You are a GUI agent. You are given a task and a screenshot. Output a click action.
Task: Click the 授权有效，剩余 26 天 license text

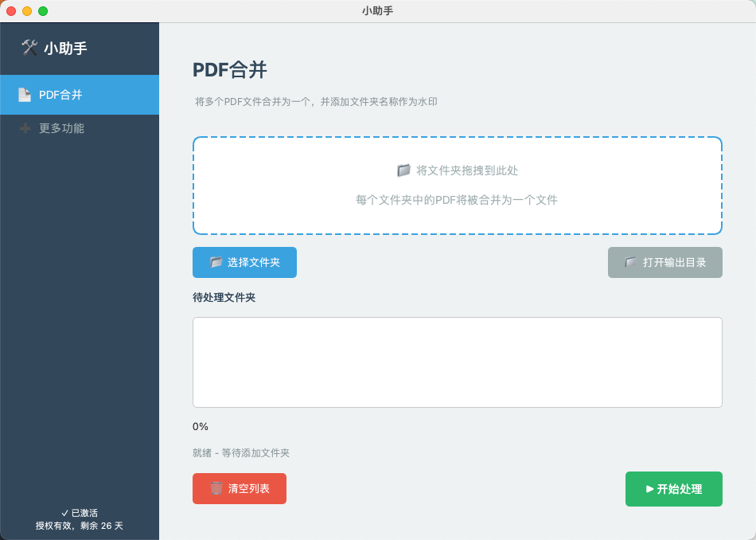(80, 526)
